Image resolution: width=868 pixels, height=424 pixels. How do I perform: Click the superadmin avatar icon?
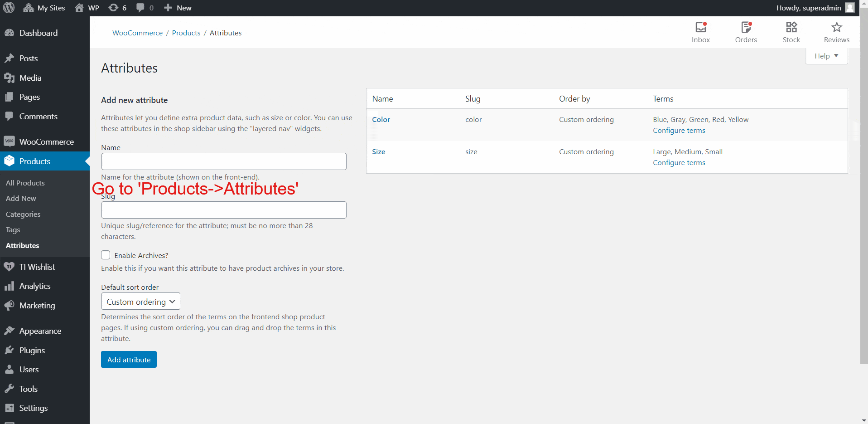pos(850,8)
